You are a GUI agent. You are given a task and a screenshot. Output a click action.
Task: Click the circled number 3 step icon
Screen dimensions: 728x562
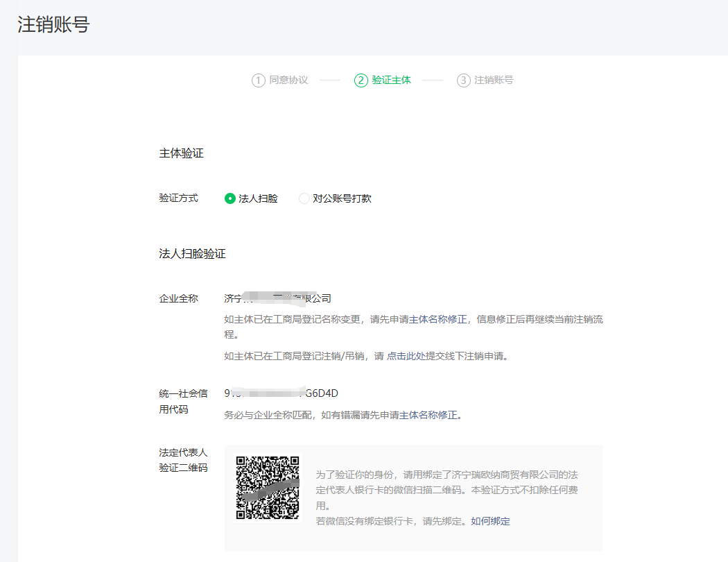pos(463,80)
